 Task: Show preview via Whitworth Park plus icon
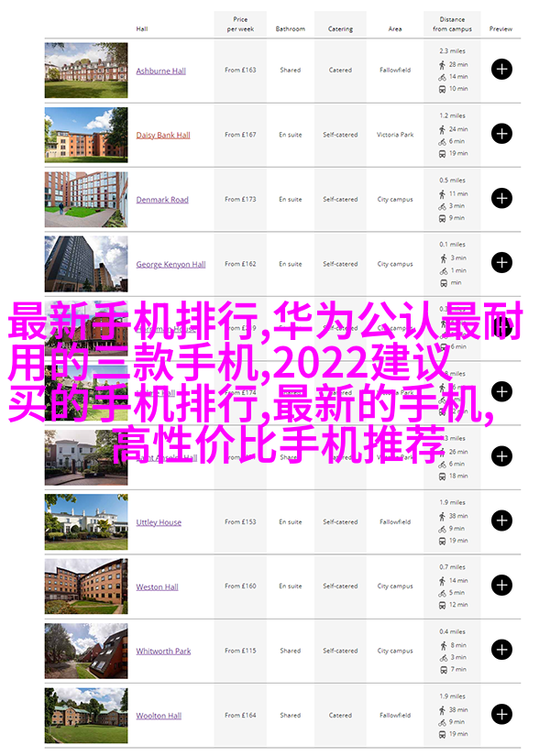(501, 651)
